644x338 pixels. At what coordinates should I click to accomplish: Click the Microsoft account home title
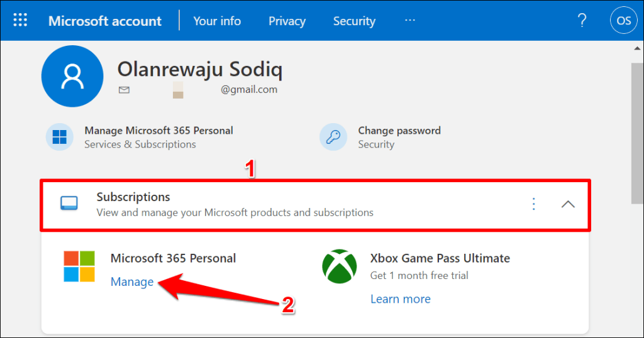pyautogui.click(x=105, y=21)
